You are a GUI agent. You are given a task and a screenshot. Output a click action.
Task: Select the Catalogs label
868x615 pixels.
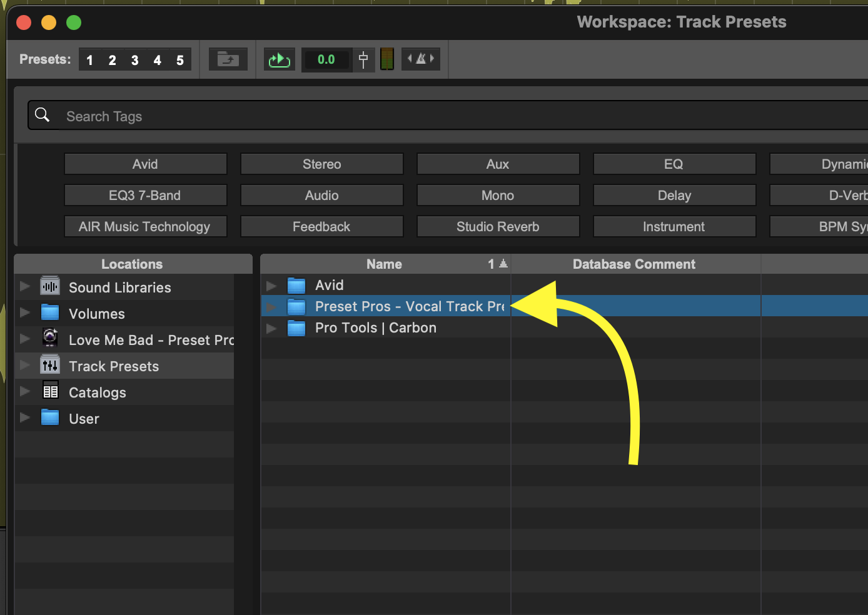point(98,392)
